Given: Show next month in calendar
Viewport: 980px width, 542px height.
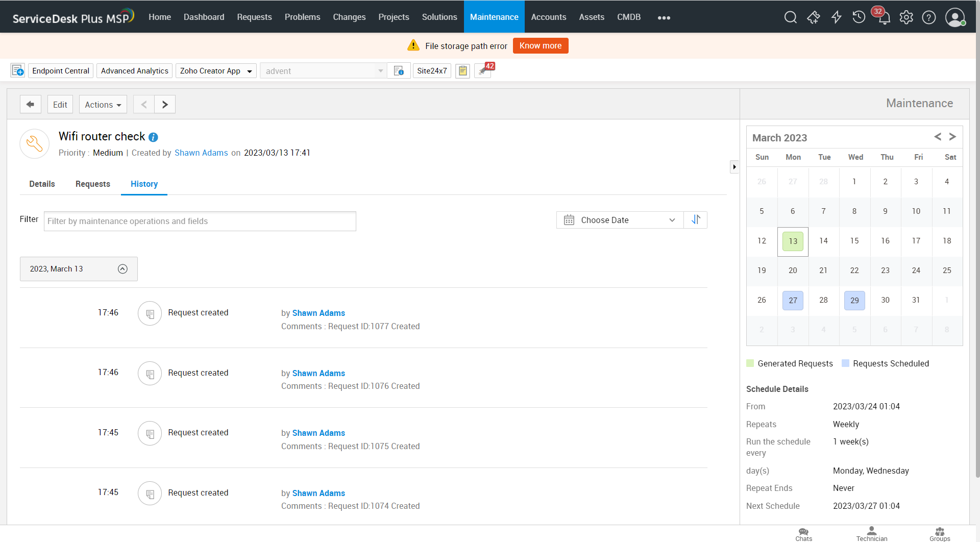Looking at the screenshot, I should (952, 137).
